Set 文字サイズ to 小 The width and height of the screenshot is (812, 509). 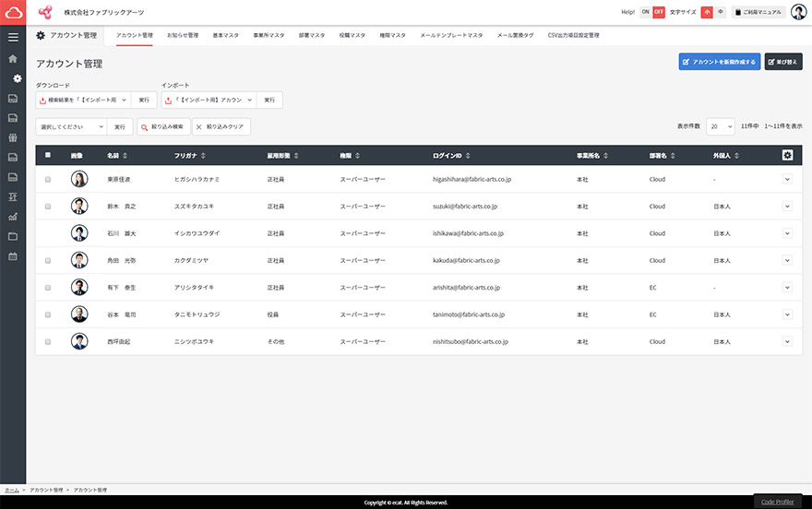[x=707, y=12]
